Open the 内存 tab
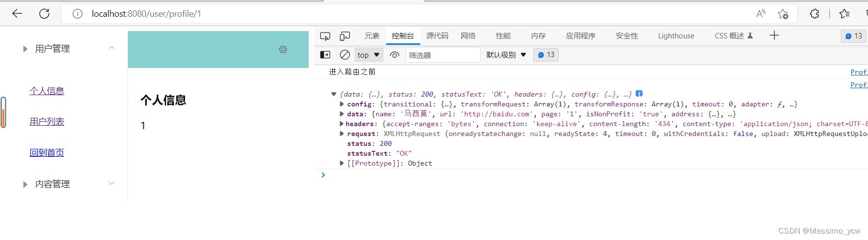The height and width of the screenshot is (240, 868). click(538, 36)
